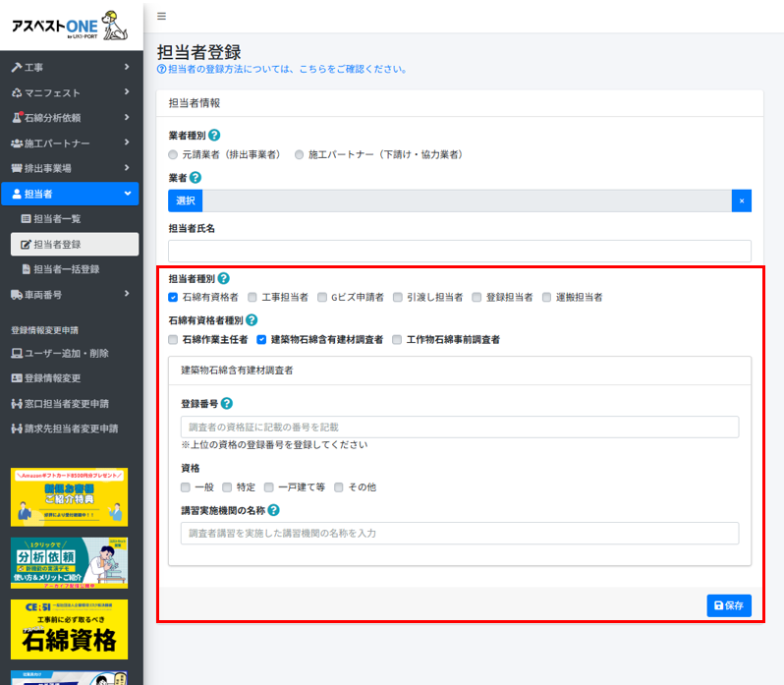784x685 pixels.
Task: Click help icon beside 登録番号 label
Action: click(x=227, y=403)
